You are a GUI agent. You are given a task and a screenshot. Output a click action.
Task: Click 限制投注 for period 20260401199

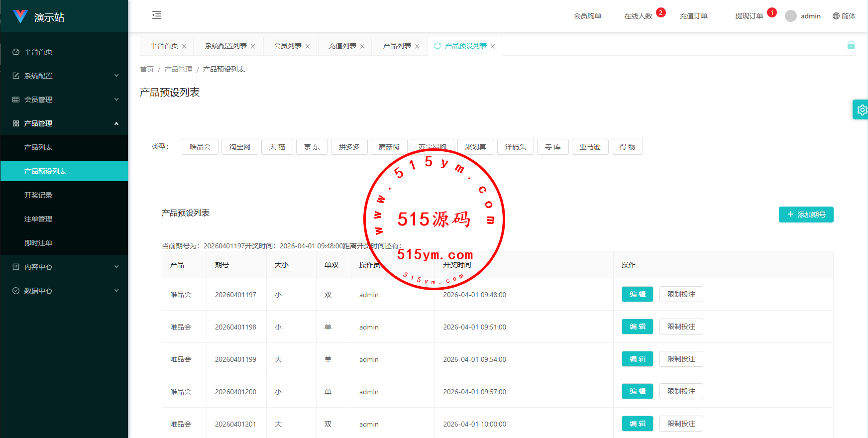(x=681, y=359)
